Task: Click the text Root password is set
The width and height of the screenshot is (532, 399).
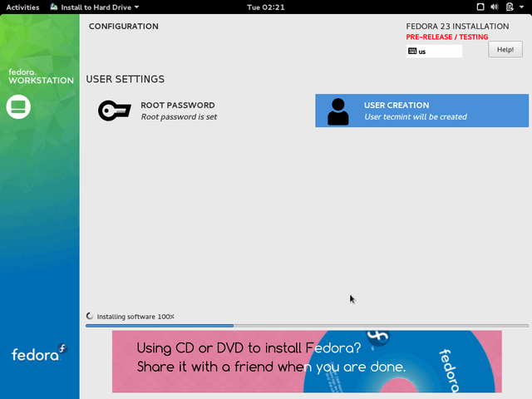Action: (x=179, y=117)
